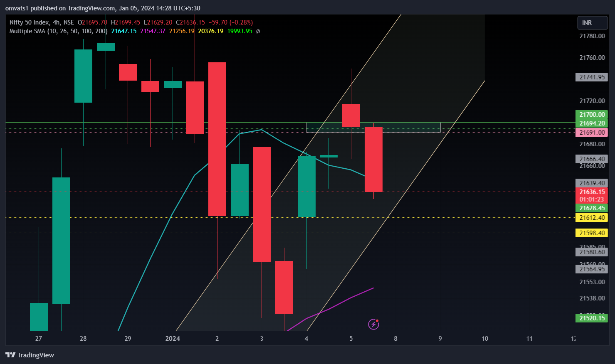Screen dimensions: 615x364
Task: Click the change value −59.70 (−0.28%)
Action: point(231,22)
